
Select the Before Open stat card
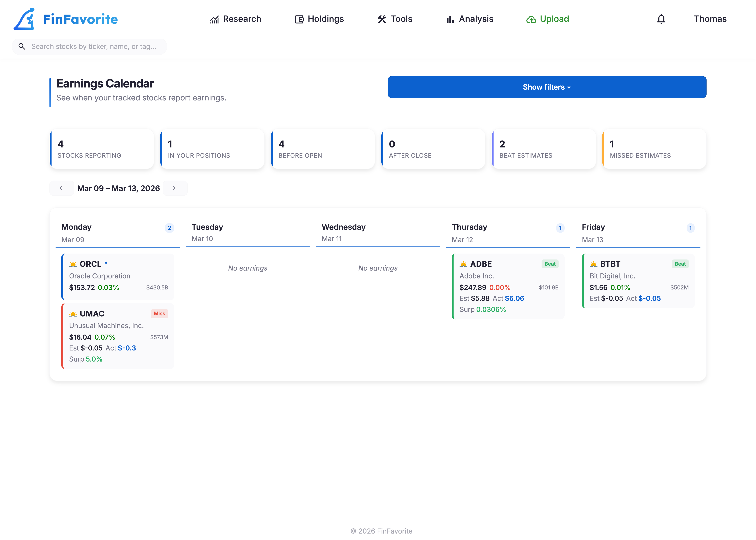(322, 149)
